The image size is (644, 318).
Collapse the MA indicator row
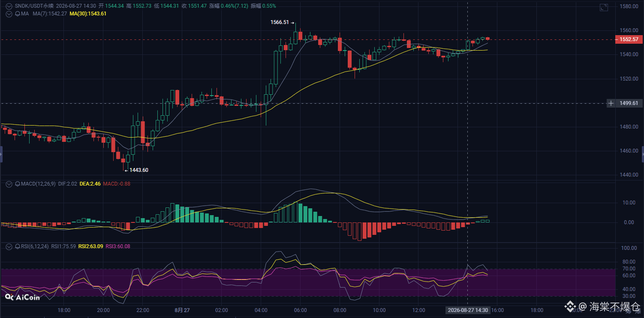(9, 14)
